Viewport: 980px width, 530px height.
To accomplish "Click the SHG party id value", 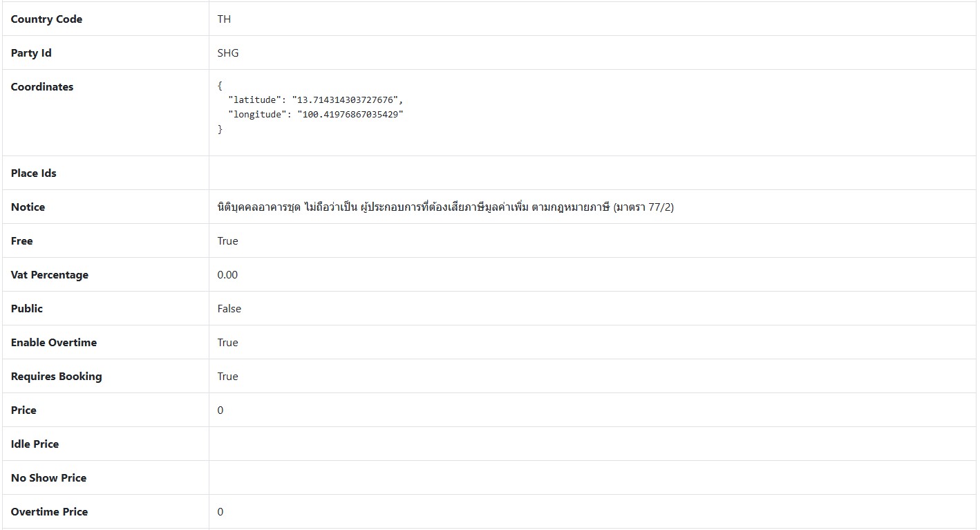I will click(228, 53).
